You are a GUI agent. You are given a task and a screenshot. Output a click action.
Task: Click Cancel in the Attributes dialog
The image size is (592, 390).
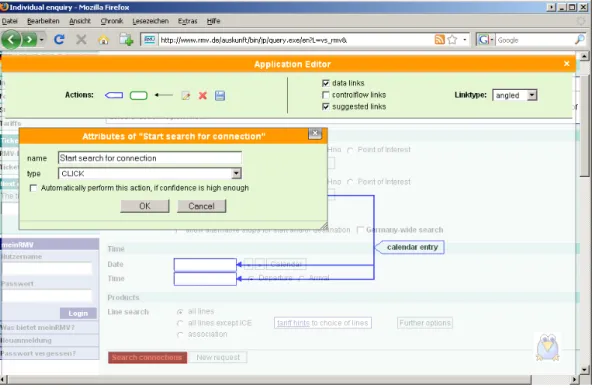tap(202, 206)
